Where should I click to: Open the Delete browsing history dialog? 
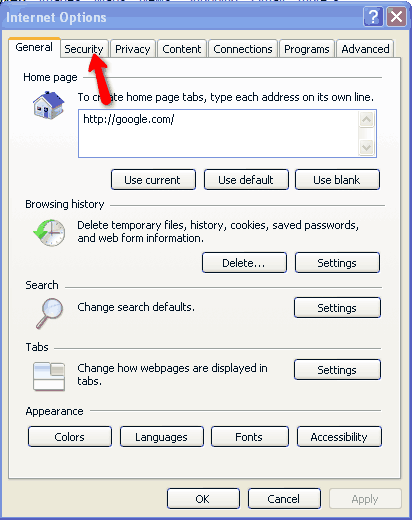(244, 263)
